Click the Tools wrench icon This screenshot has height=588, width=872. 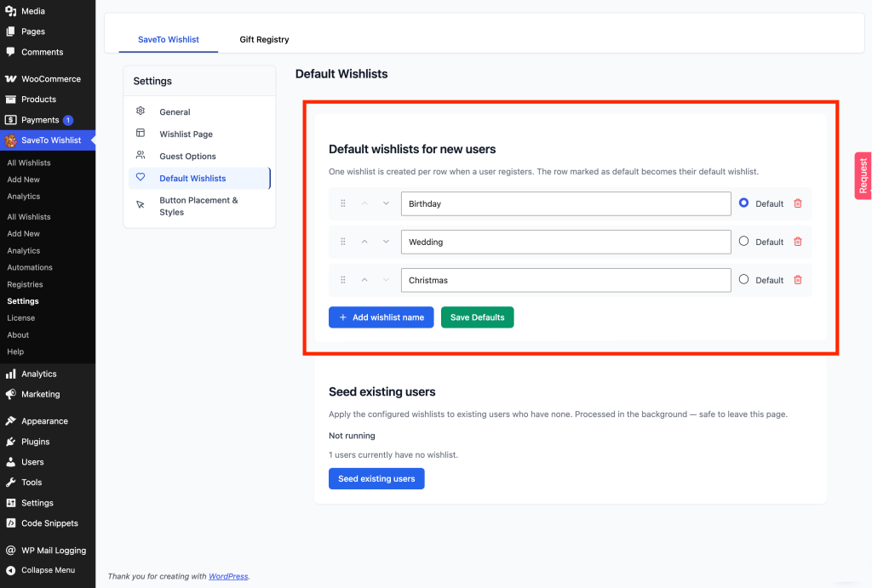(x=10, y=482)
